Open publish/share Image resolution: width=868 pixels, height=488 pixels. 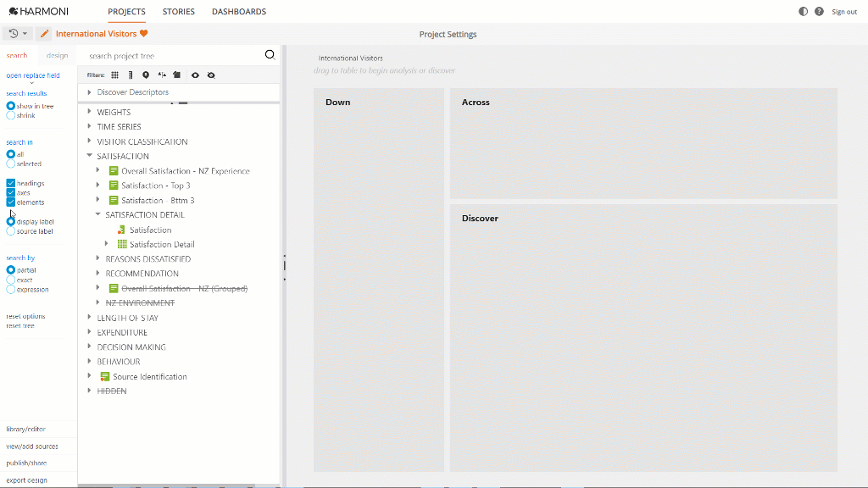tap(26, 463)
